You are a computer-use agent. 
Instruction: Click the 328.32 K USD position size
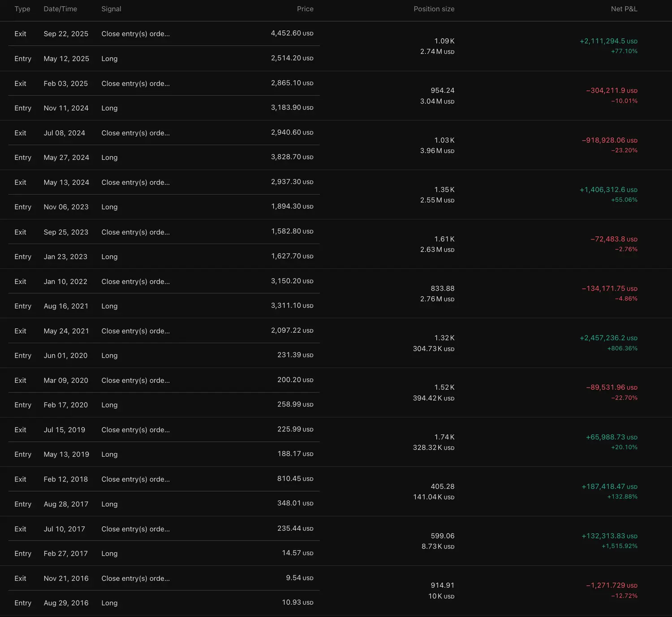pos(433,448)
